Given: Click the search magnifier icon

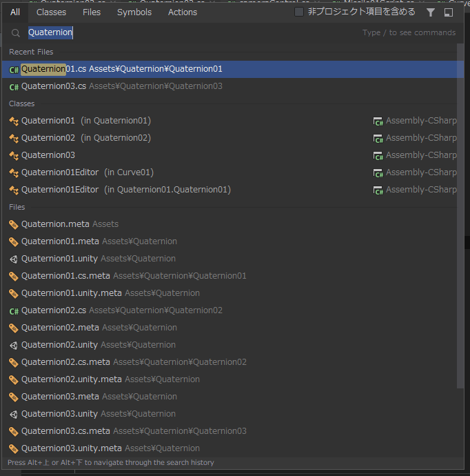Looking at the screenshot, I should (15, 33).
